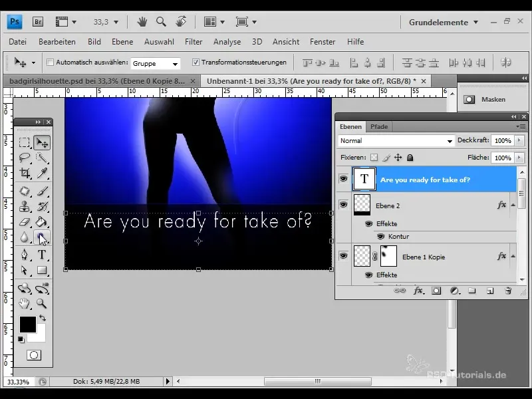
Task: Reset default foreground and background colors
Action: [x=21, y=339]
